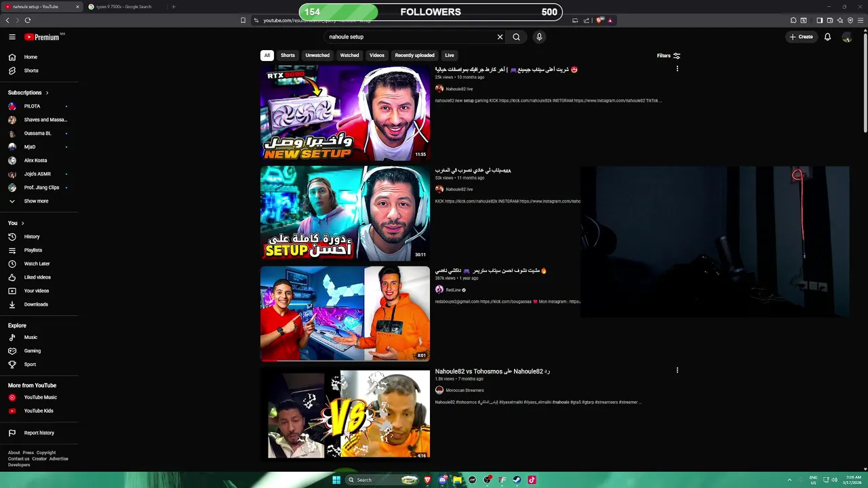Select the Shorts filter chip
This screenshot has width=868, height=488.
(288, 56)
